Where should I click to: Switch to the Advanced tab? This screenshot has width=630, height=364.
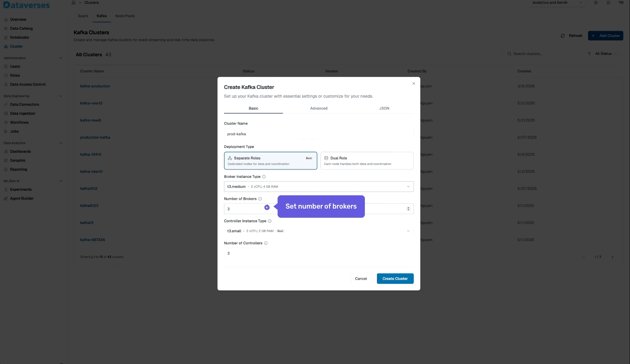click(319, 108)
